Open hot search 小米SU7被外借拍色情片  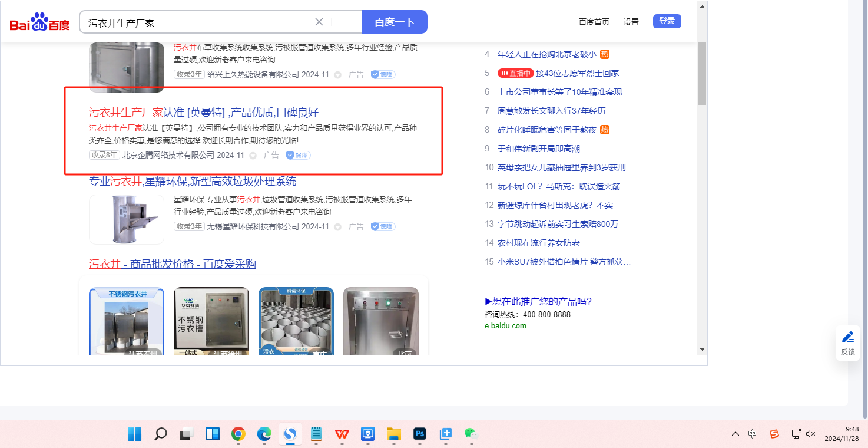coord(564,262)
